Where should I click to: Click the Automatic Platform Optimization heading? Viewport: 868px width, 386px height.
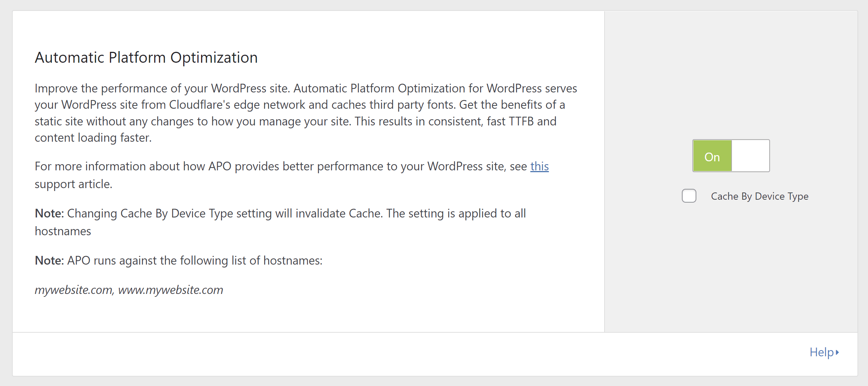tap(146, 57)
